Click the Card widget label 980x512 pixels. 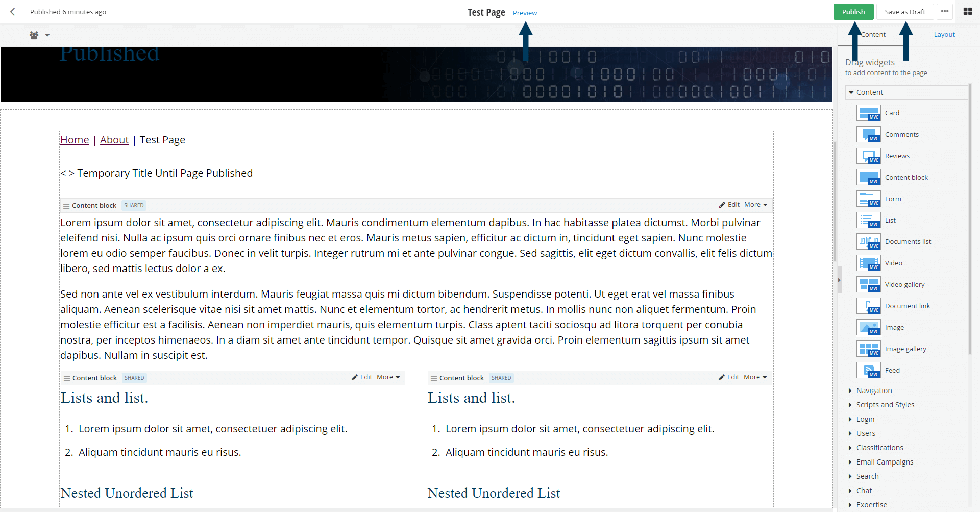point(892,113)
